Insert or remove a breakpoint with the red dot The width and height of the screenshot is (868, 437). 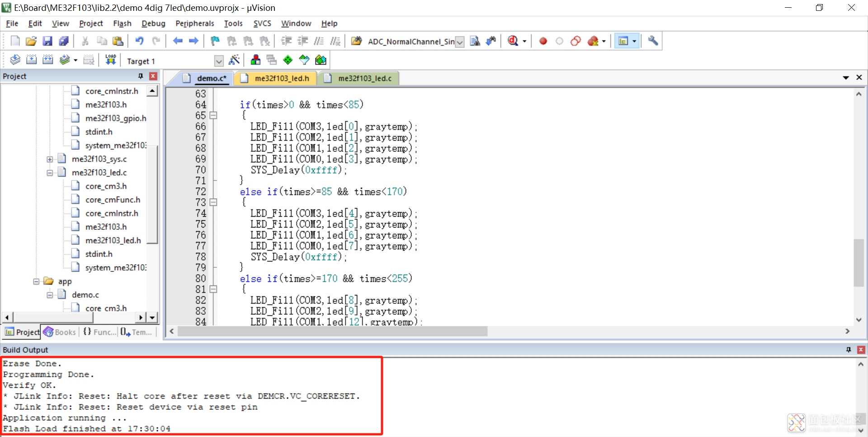pos(543,41)
